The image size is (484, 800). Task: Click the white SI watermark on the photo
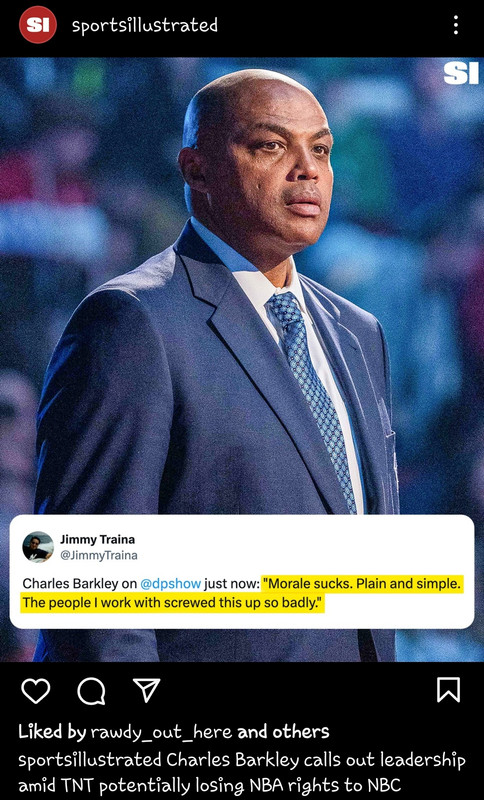click(x=461, y=74)
